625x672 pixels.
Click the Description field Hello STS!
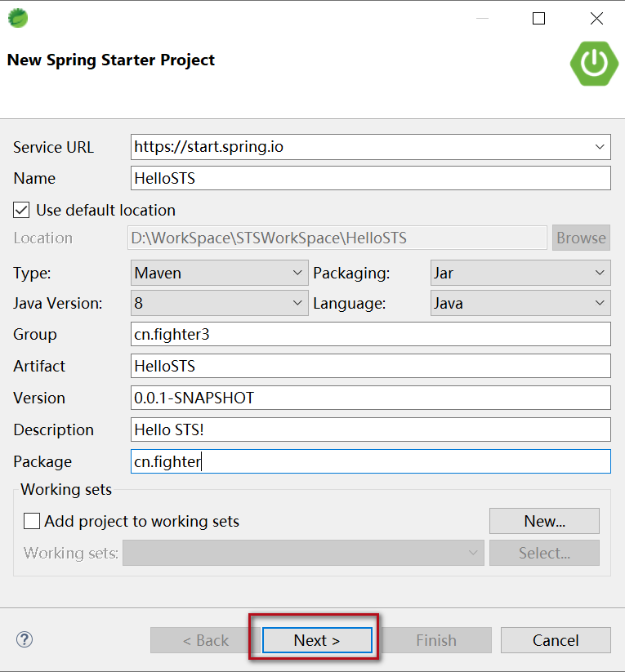(x=370, y=429)
